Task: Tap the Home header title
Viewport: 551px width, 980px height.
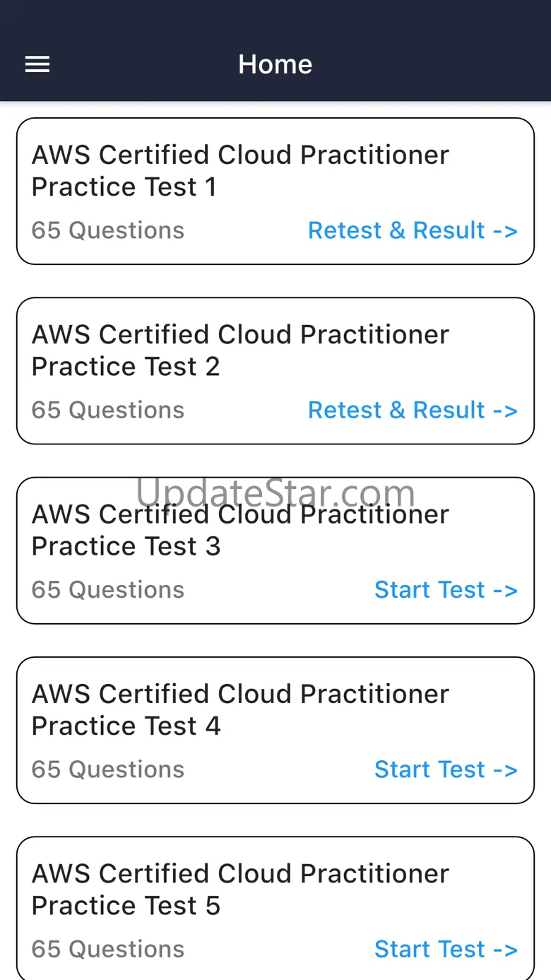Action: click(x=275, y=64)
